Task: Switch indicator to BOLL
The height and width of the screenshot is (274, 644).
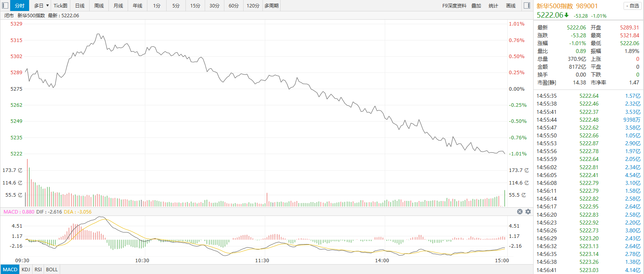Action: [x=52, y=269]
